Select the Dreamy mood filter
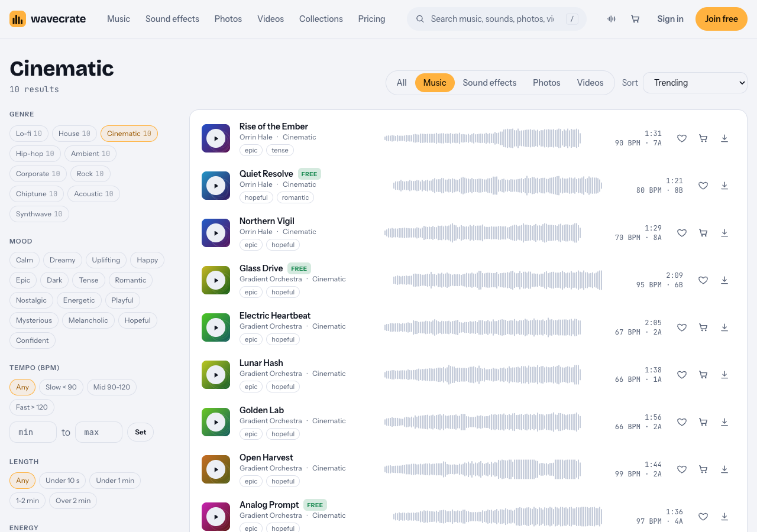 pos(63,260)
